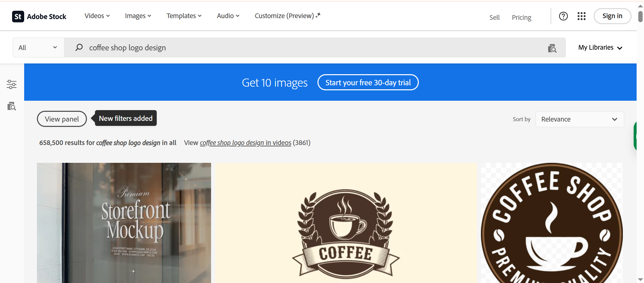Open the vintage COFFEE emblem thumbnail
The height and width of the screenshot is (283, 644).
346,223
